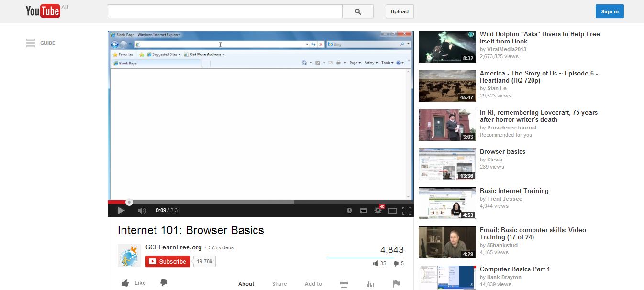Play the video
This screenshot has height=290, width=644.
[x=121, y=210]
